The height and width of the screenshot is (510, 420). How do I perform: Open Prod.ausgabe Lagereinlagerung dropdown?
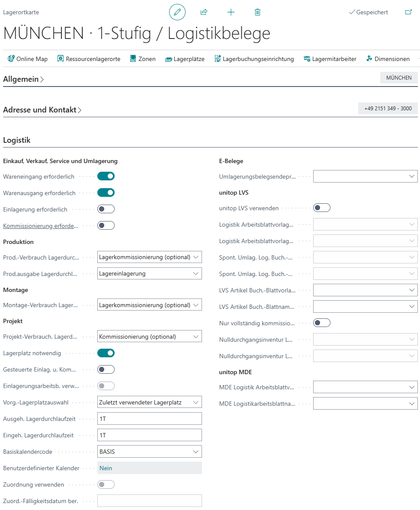pos(149,273)
